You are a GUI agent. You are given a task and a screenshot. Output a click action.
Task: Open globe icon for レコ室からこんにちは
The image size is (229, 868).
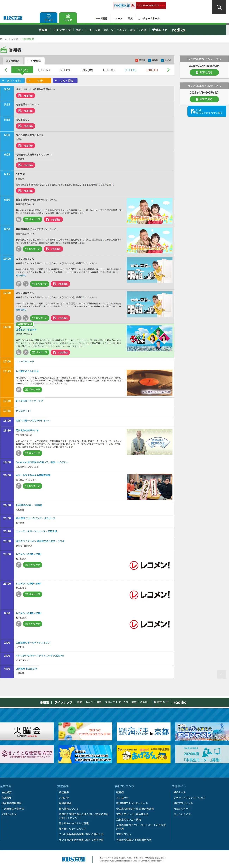pyautogui.click(x=19, y=390)
